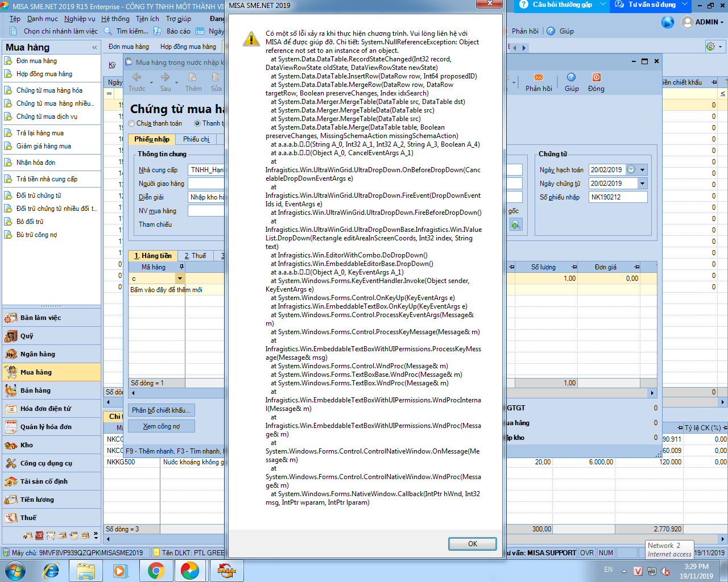Screen dimensions: 728x582
Task: Click the detail grid scroll-right arrow
Action: (652, 393)
